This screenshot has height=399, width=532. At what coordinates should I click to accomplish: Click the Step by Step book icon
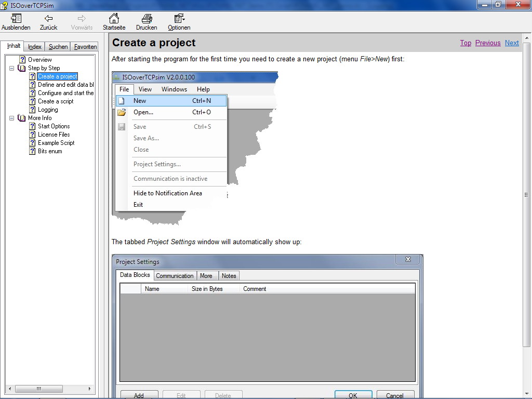(22, 68)
